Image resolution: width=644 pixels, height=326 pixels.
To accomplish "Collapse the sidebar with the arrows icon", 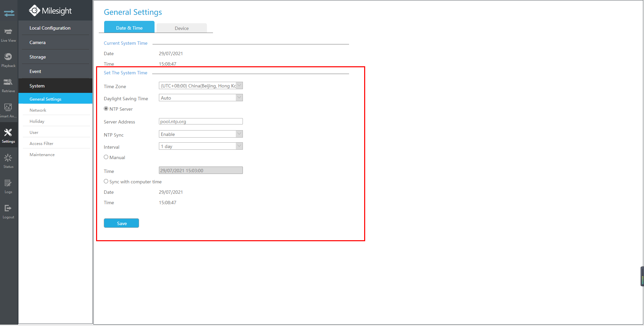I will tap(9, 13).
